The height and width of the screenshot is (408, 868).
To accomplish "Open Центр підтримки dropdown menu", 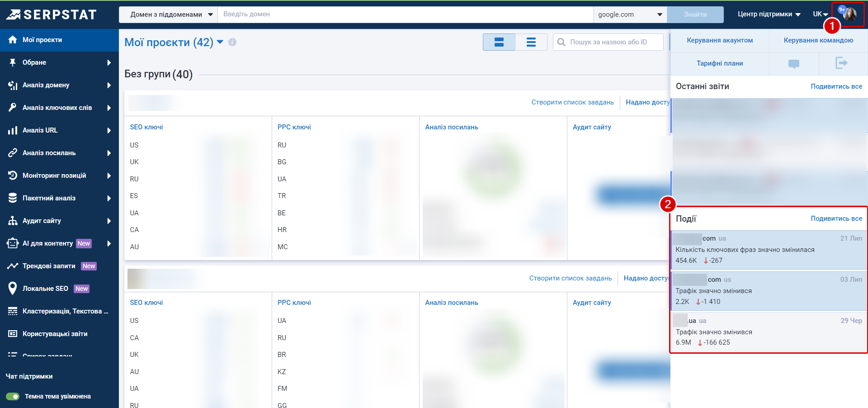I will (769, 14).
